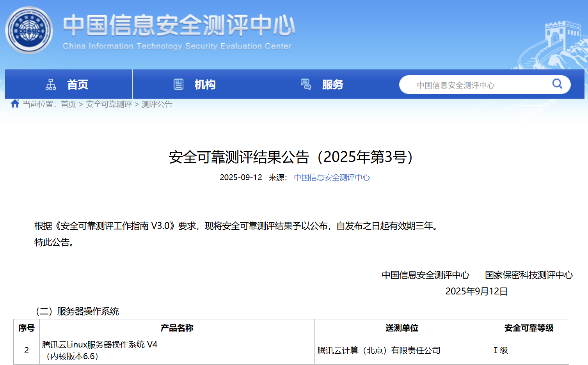Click the 送测单位 column header

pyautogui.click(x=402, y=328)
